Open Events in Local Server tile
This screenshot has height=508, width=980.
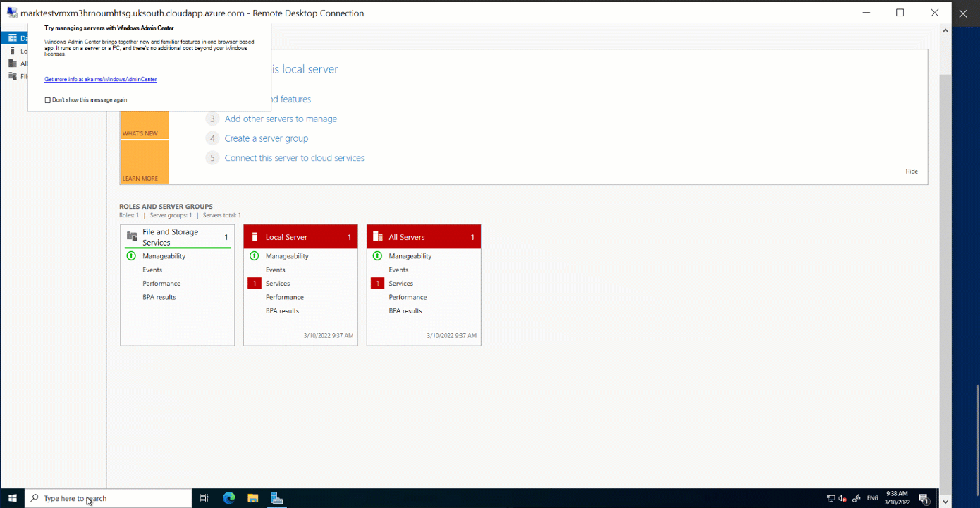[276, 270]
